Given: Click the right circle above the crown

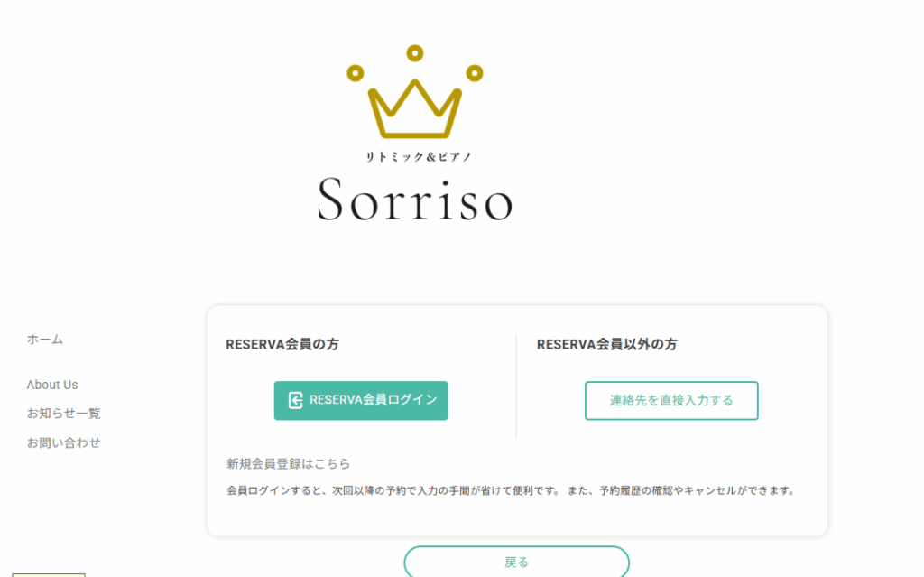Looking at the screenshot, I should tap(475, 73).
